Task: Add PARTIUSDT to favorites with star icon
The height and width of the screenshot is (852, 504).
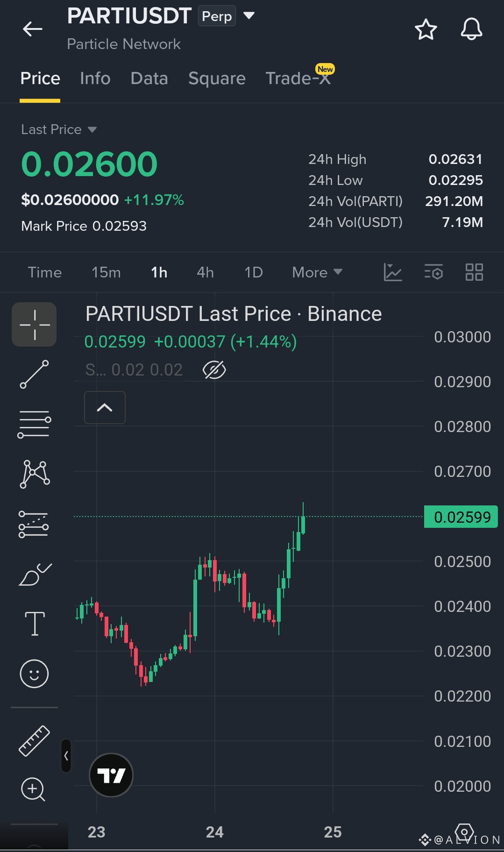Action: [426, 29]
